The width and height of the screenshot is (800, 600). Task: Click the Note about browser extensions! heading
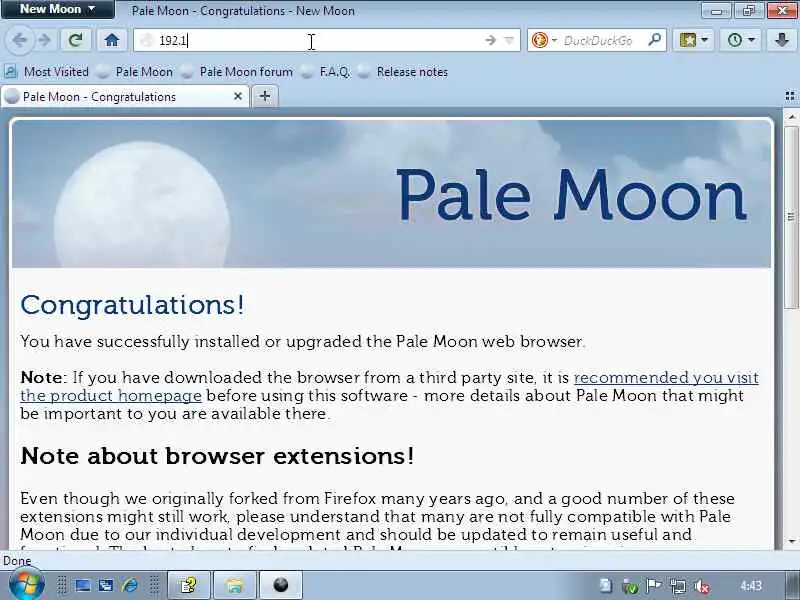(217, 456)
